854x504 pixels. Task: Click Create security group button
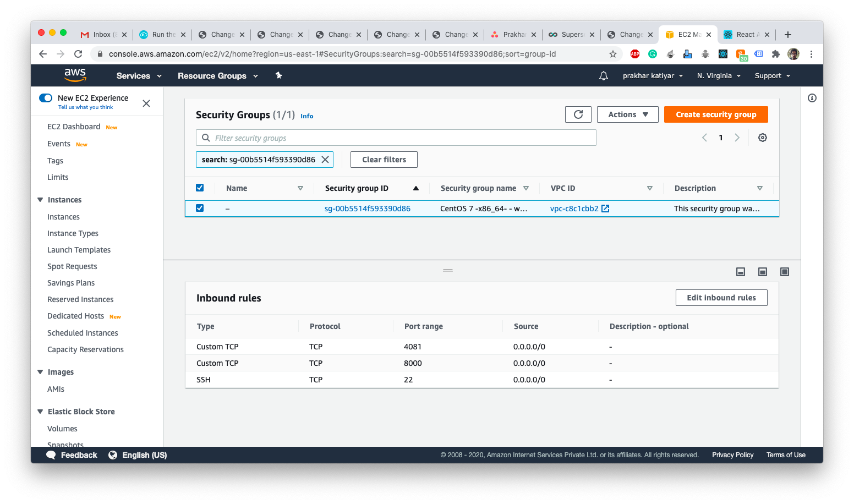coord(716,114)
